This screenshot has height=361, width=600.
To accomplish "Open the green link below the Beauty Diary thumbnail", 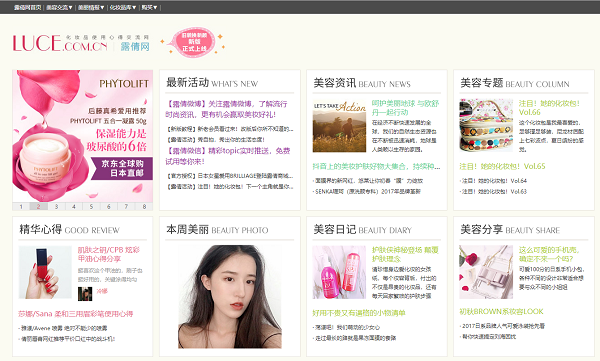I will (359, 313).
